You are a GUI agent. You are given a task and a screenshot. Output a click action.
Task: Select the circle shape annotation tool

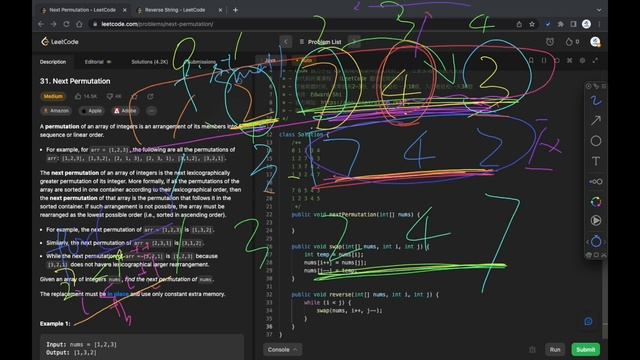coord(596,141)
